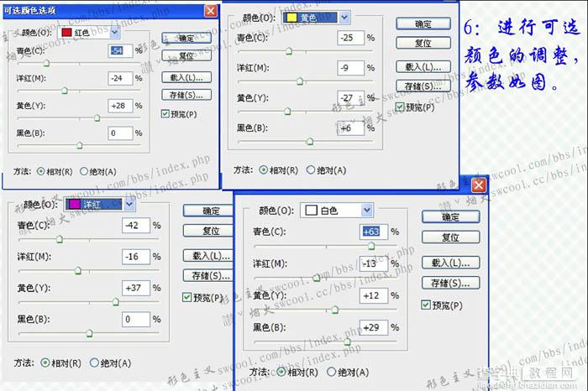Click the 青色 cyan slider in the yellow dialog
The width and height of the screenshot is (588, 391).
(289, 52)
